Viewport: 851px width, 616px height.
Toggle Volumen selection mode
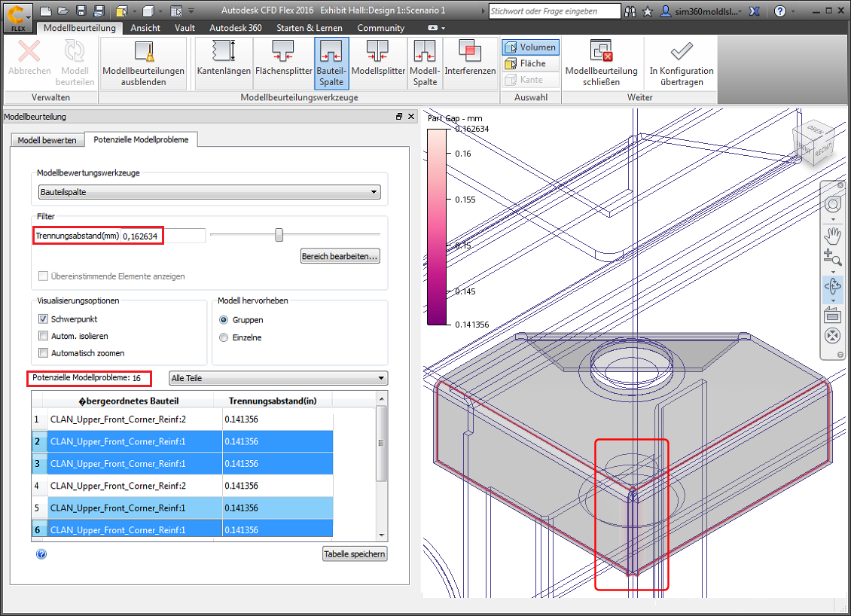(530, 47)
